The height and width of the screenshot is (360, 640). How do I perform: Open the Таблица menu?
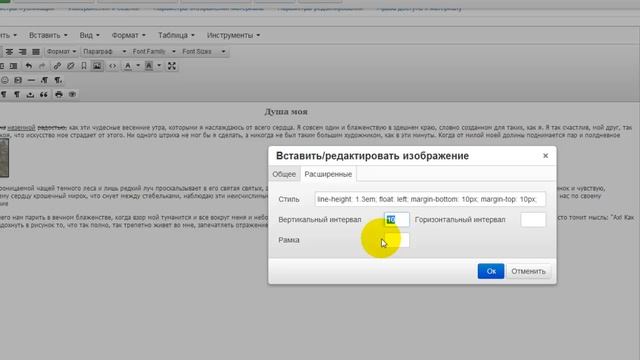(x=176, y=36)
